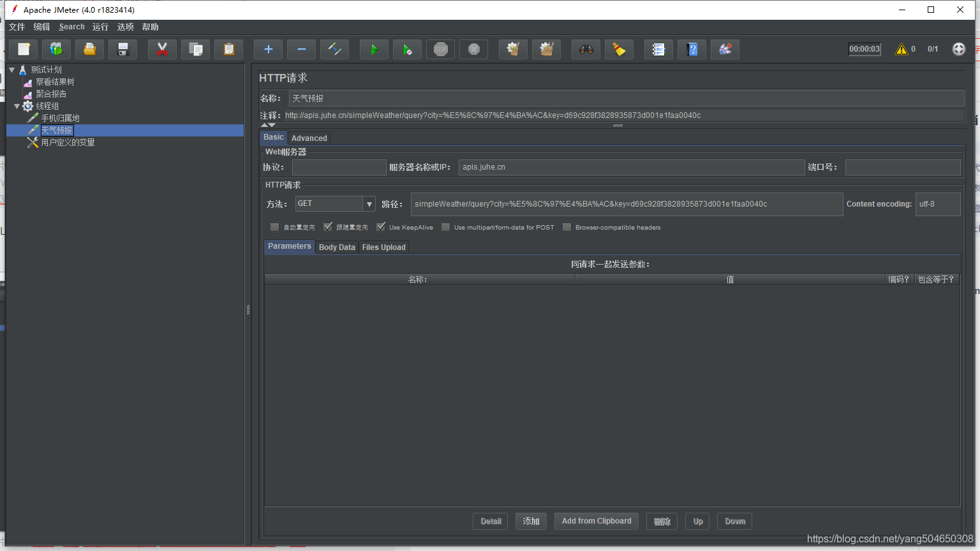Viewport: 980px width, 551px height.
Task: Click the Down button
Action: coord(735,522)
